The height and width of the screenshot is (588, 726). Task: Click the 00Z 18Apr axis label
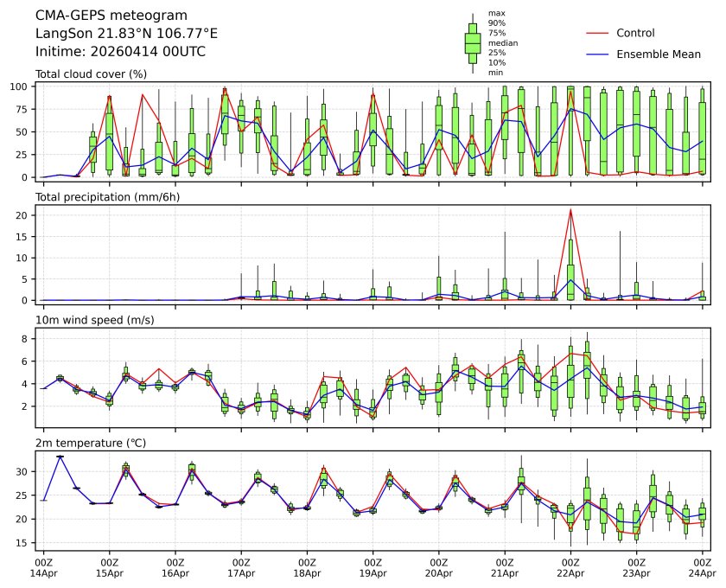coord(307,567)
